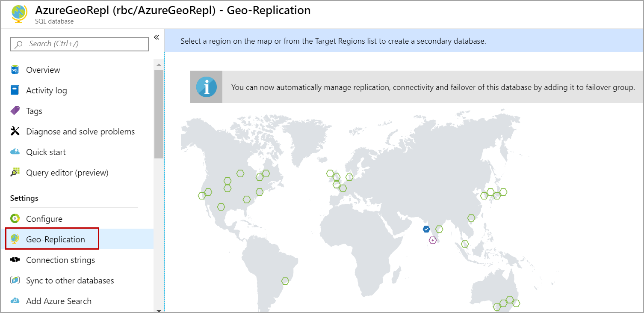Click the failover group info banner
This screenshot has width=644, height=313.
433,87
